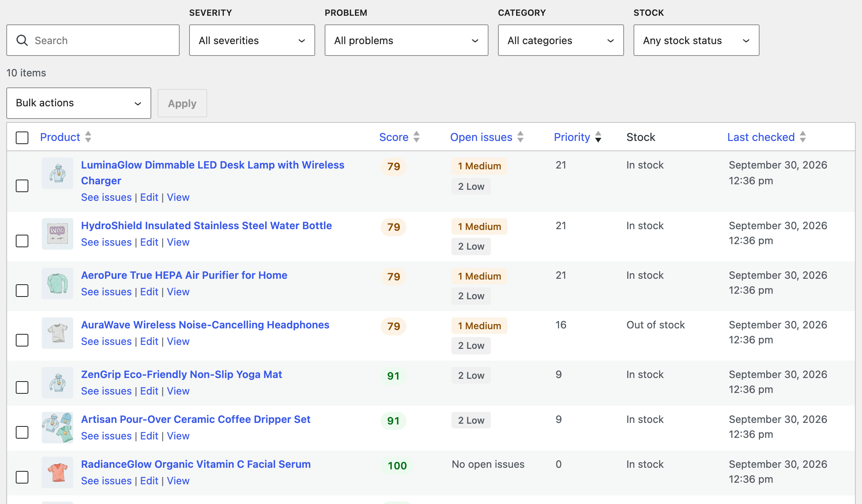Tick the ZenGrip Yoga Mat checkbox
Viewport: 862px width, 504px height.
click(x=22, y=387)
